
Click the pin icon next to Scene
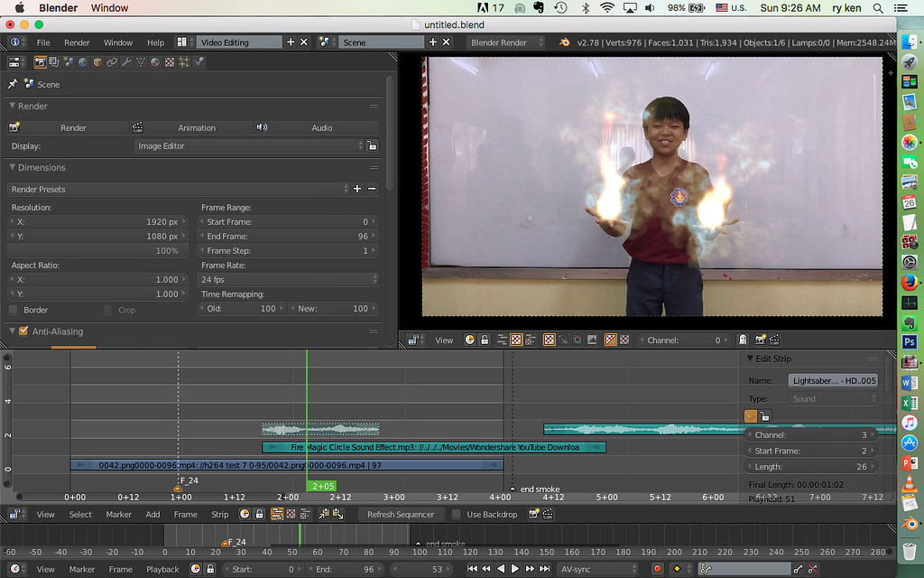(x=13, y=84)
